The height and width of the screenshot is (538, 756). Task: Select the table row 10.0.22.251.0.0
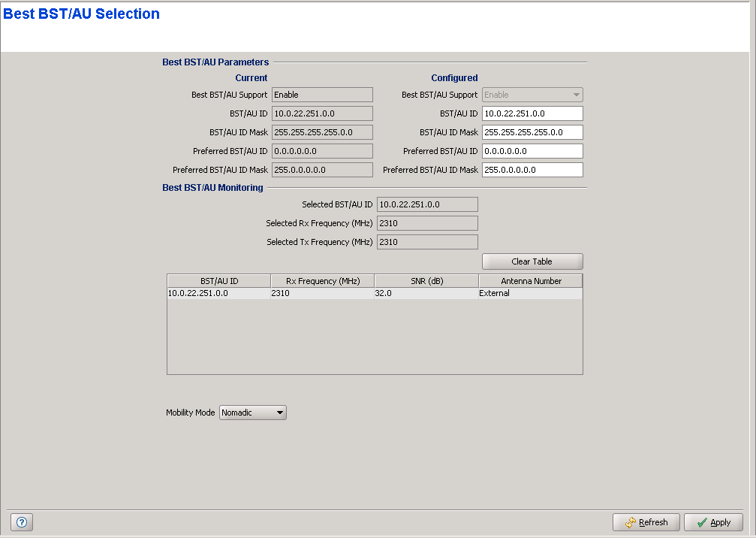click(x=218, y=294)
